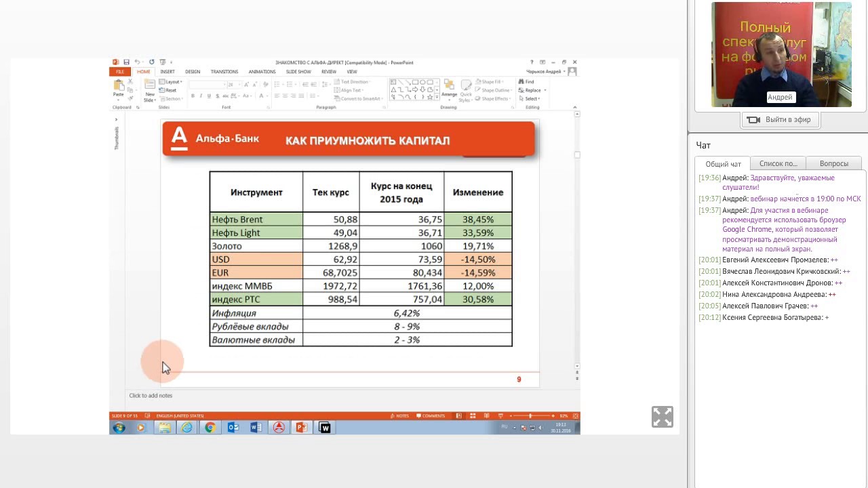Switch to the INSERT ribbon tab
Viewport: 868px width, 488px height.
(x=167, y=71)
